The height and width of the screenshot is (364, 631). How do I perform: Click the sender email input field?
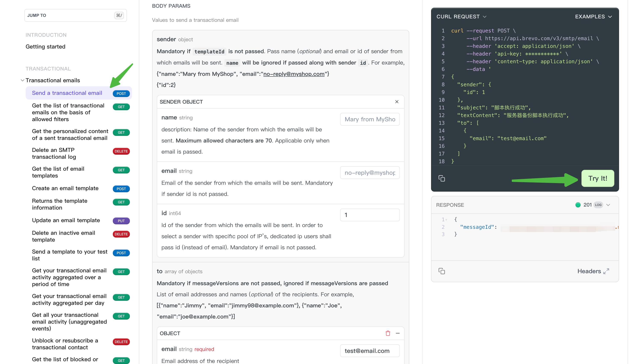[370, 173]
